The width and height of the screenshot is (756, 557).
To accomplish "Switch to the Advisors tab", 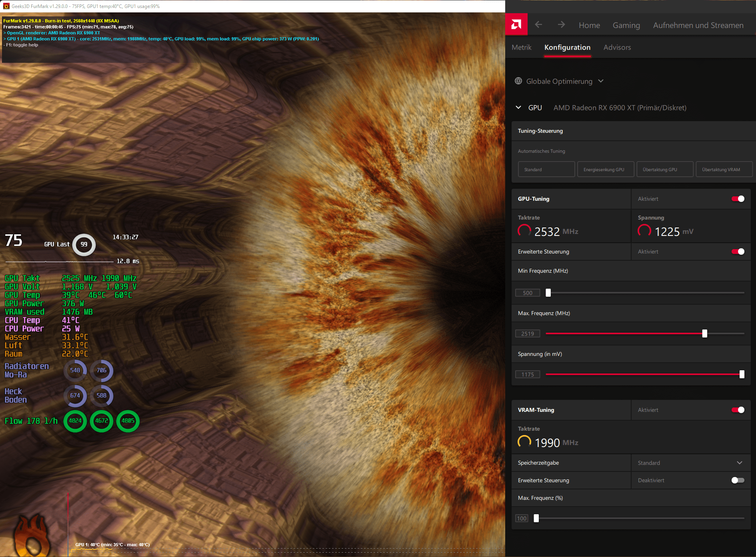I will click(617, 47).
